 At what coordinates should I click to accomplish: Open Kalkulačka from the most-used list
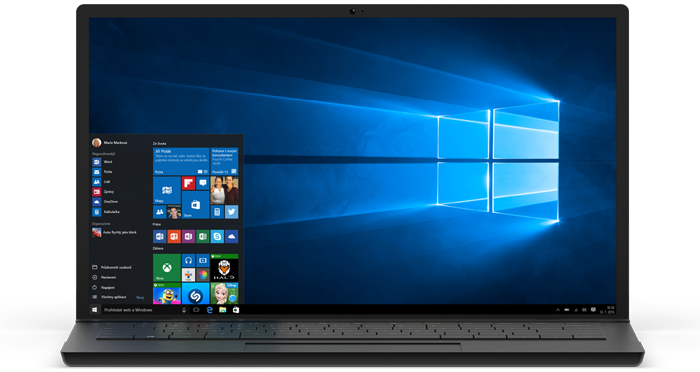tap(106, 212)
